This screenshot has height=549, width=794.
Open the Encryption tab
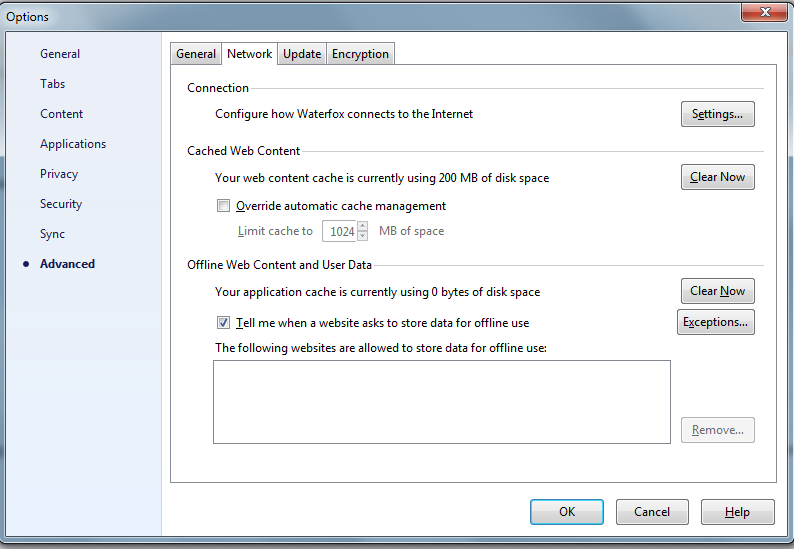click(361, 54)
